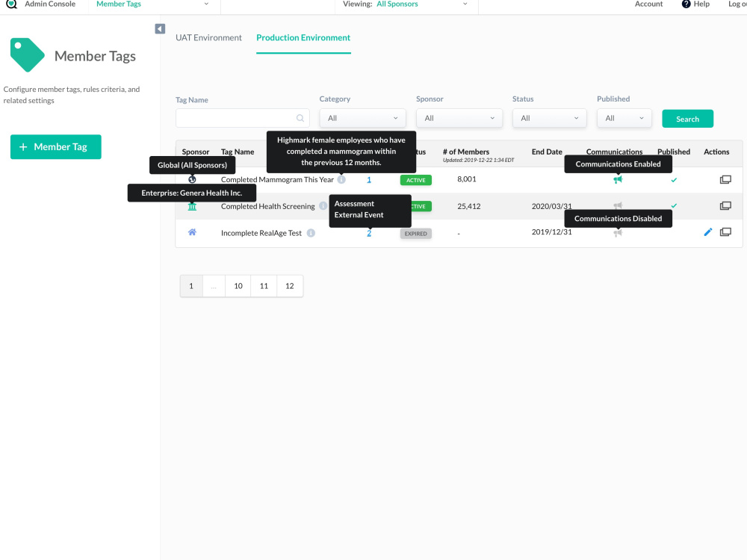Screen dimensions: 747x560
Task: Open the Status filter dropdown
Action: click(x=549, y=118)
